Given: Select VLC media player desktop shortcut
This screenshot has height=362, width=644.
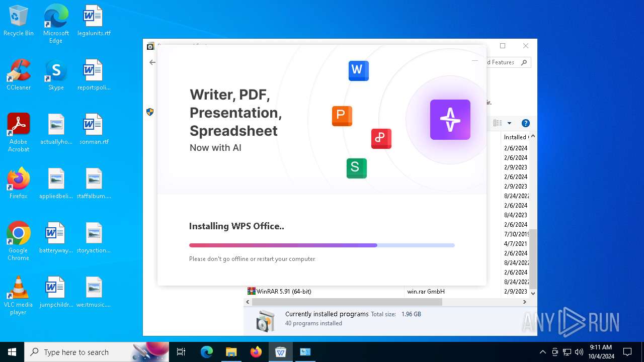Looking at the screenshot, I should [x=19, y=296].
